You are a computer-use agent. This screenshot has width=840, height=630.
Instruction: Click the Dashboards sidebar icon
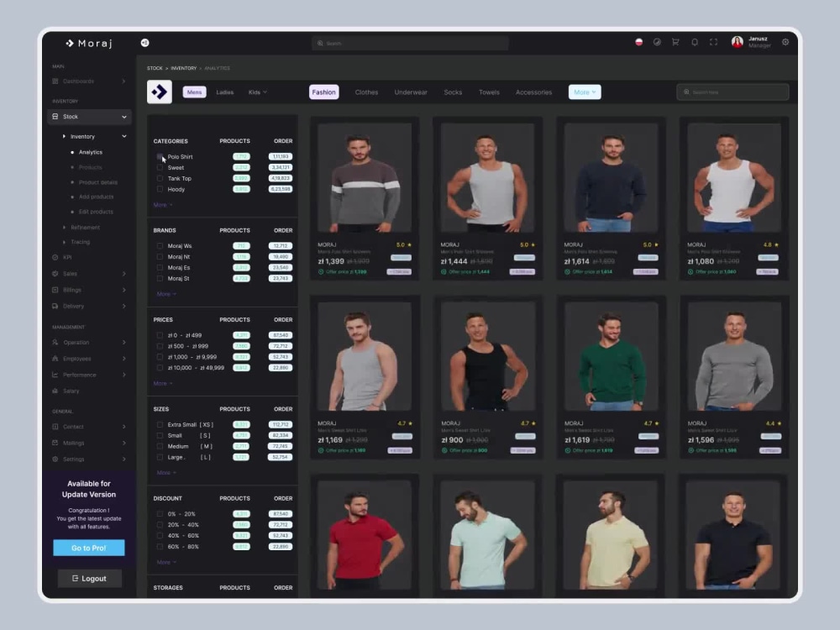[x=55, y=81]
